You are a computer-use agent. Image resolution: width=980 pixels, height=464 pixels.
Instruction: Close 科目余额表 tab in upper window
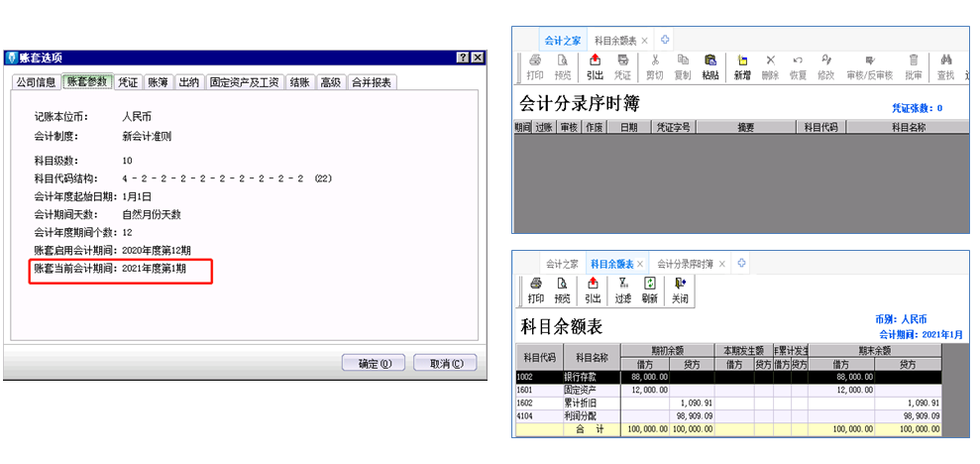(644, 41)
